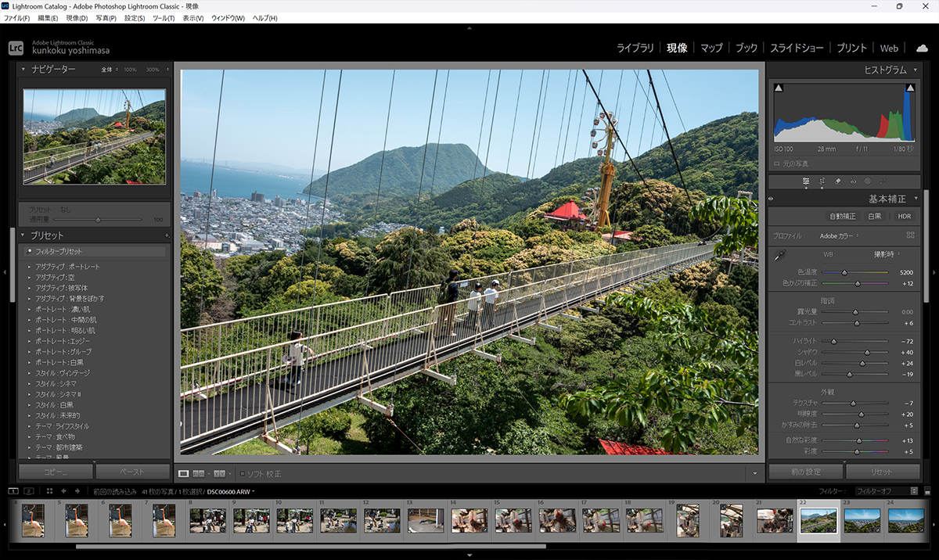Choose the Red Eye correction tool

pyautogui.click(x=853, y=181)
